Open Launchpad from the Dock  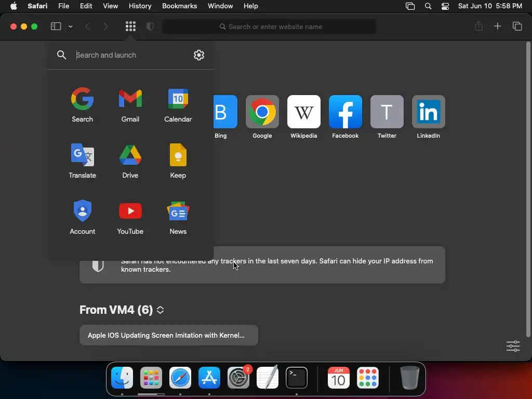[151, 378]
